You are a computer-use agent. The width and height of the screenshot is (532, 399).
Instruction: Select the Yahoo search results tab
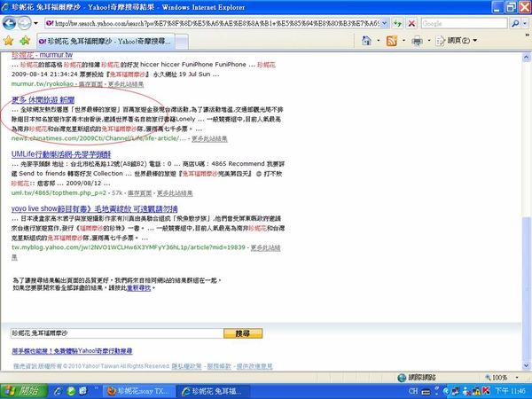click(x=106, y=42)
